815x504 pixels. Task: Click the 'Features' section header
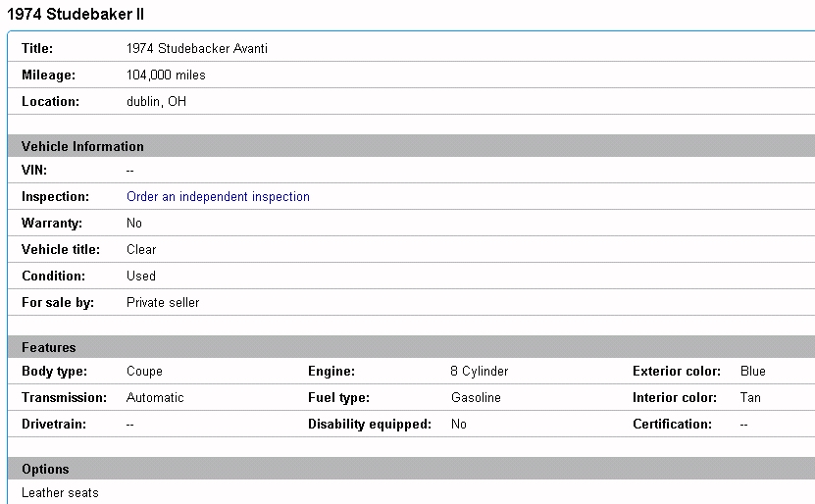(x=49, y=347)
